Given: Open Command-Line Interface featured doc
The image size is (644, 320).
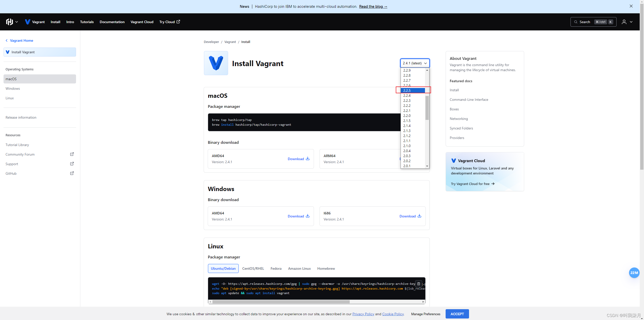Looking at the screenshot, I should (469, 100).
